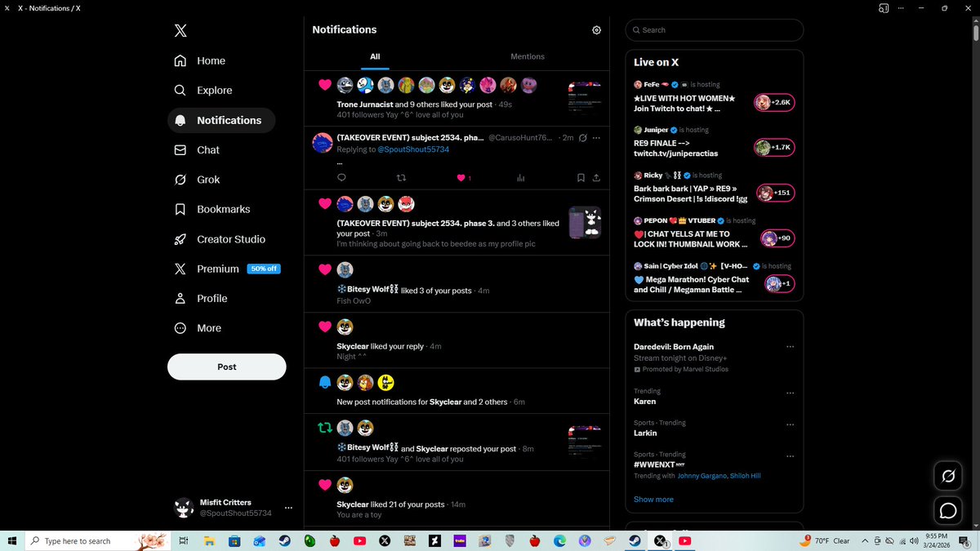Bookmark the TAKEOVER EVENT reply

[581, 178]
